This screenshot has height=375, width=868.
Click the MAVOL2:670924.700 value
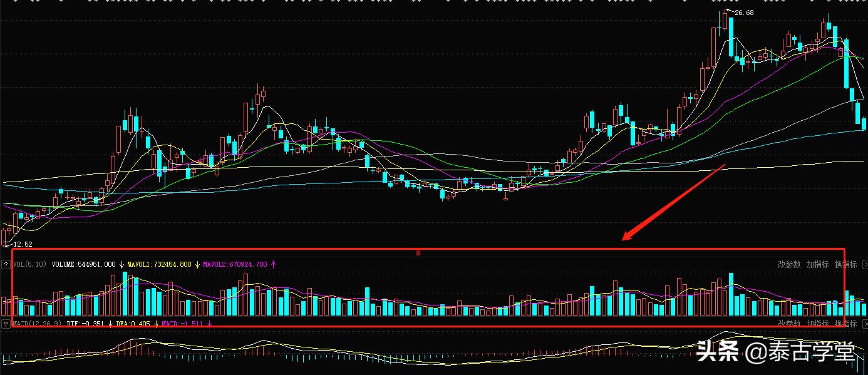[x=235, y=265]
